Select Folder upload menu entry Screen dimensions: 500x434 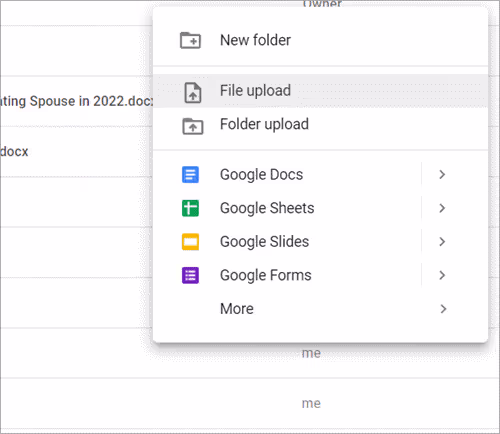pos(321,124)
